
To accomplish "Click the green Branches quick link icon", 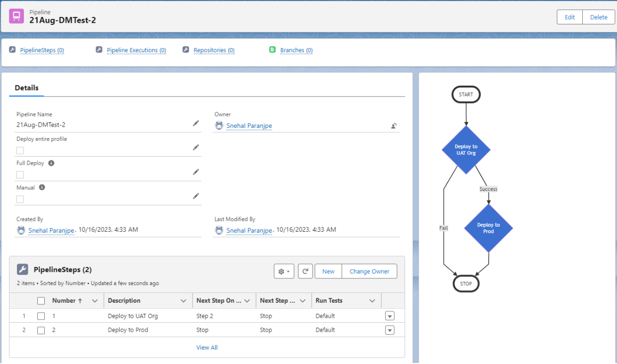I will coord(272,50).
